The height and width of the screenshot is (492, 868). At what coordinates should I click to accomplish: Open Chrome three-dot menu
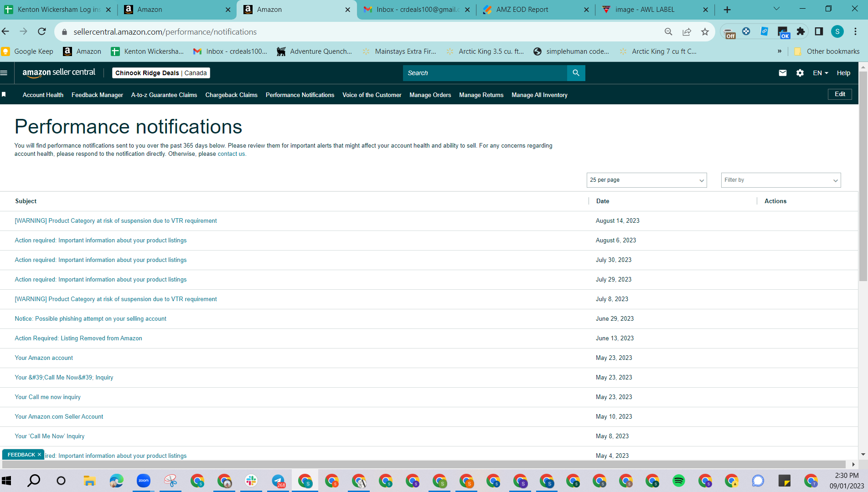(x=856, y=31)
